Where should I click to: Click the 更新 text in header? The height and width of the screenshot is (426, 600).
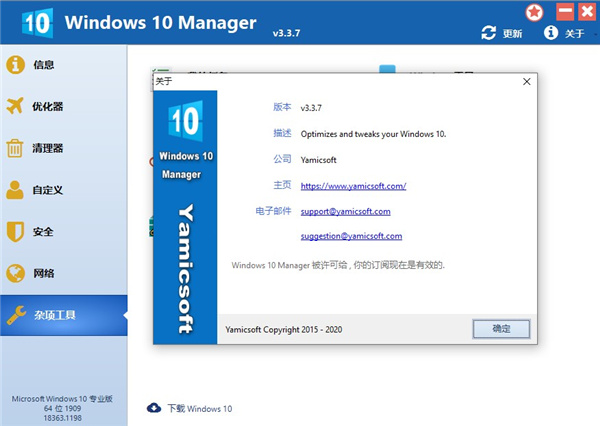(x=512, y=34)
